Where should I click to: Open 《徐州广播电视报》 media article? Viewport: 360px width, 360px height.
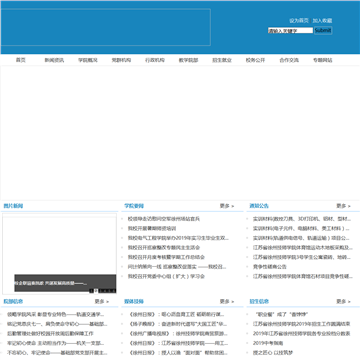[178, 333]
